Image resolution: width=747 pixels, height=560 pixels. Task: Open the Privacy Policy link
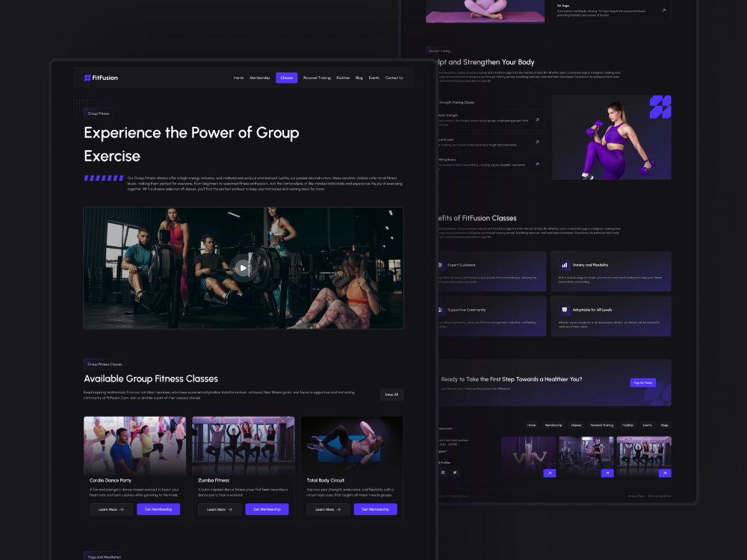pos(635,495)
